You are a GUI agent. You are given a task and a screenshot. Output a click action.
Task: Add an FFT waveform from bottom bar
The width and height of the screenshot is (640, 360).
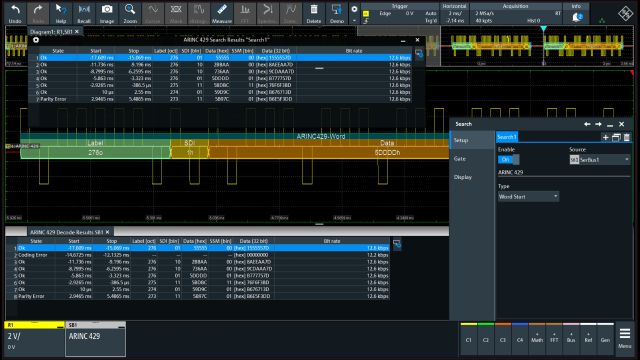coord(554,338)
